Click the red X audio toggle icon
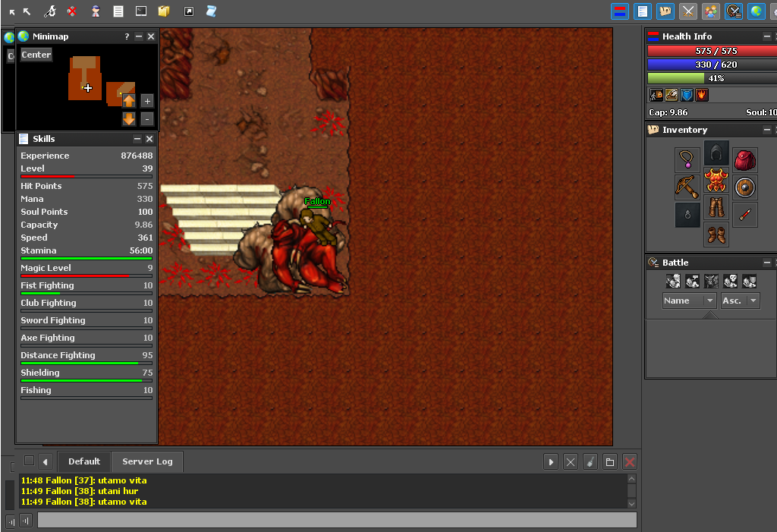The height and width of the screenshot is (532, 777). point(72,11)
